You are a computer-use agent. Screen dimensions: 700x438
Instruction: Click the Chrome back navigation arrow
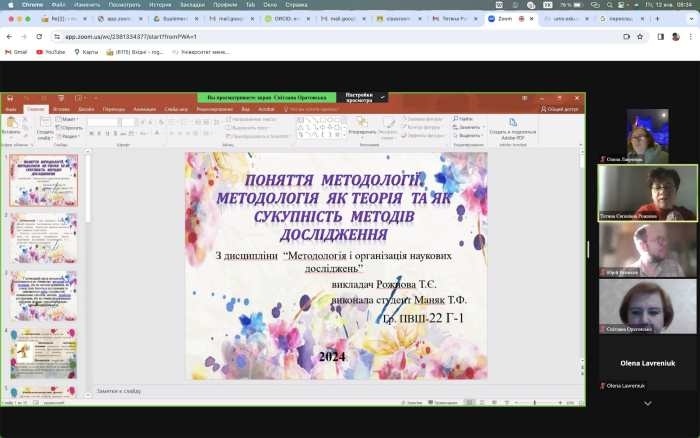pos(9,36)
